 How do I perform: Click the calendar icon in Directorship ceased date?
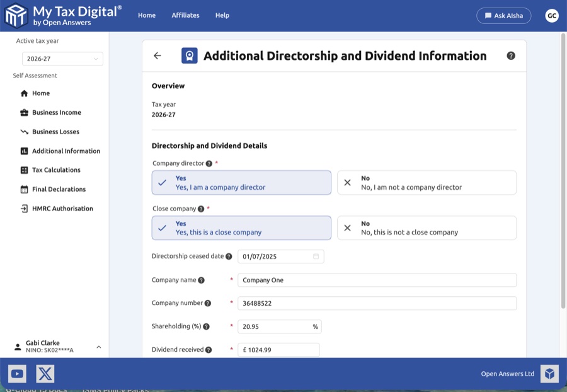pyautogui.click(x=316, y=257)
